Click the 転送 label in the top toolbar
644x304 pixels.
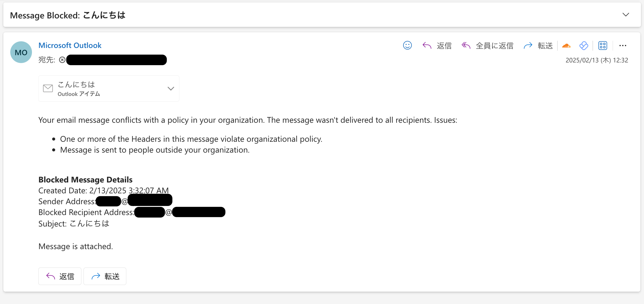point(545,46)
